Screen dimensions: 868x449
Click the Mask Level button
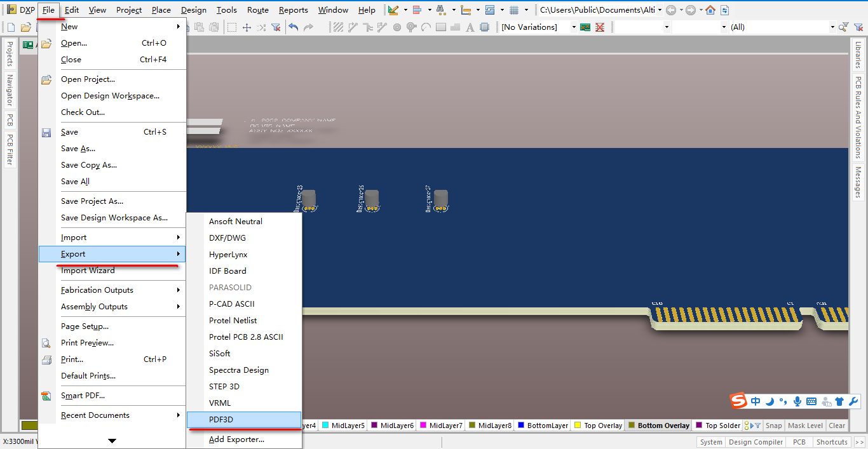pos(805,426)
